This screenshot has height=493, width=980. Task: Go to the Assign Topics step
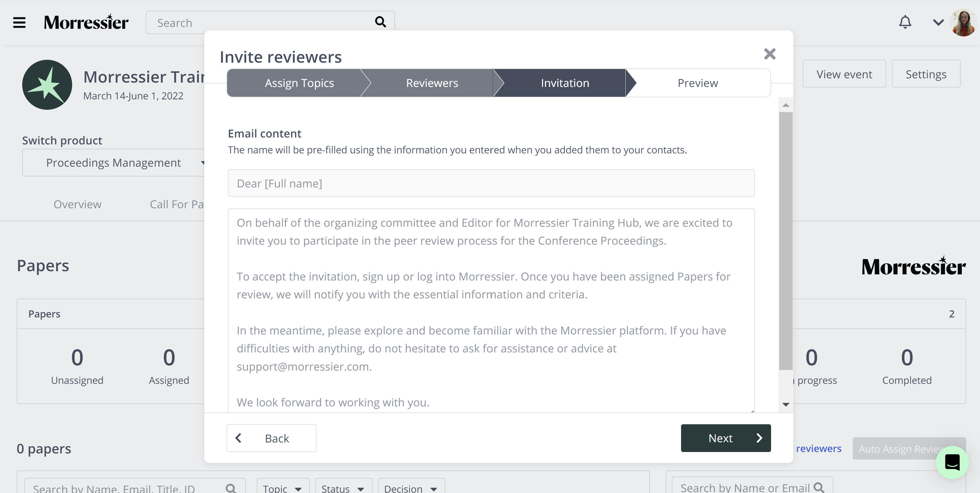[x=300, y=83]
